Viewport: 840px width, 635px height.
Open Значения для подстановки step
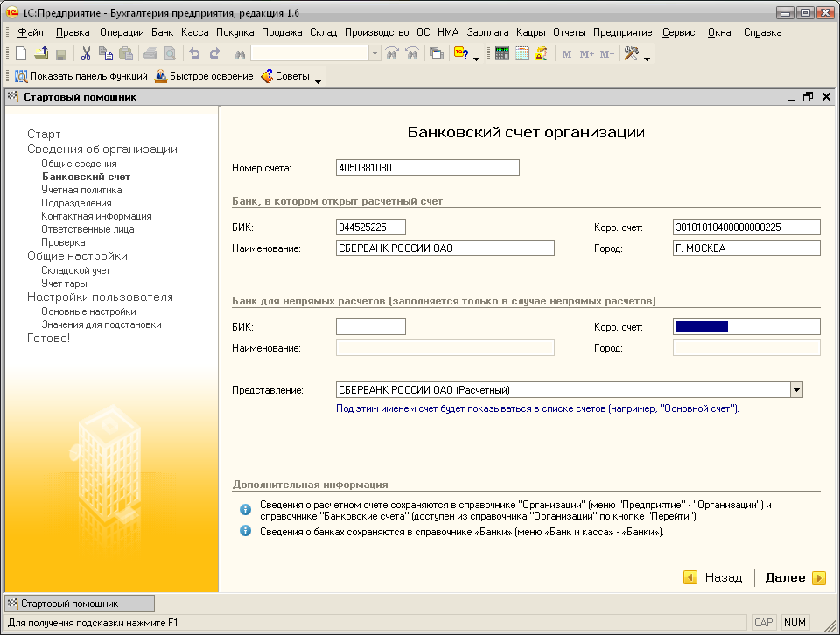tap(101, 324)
